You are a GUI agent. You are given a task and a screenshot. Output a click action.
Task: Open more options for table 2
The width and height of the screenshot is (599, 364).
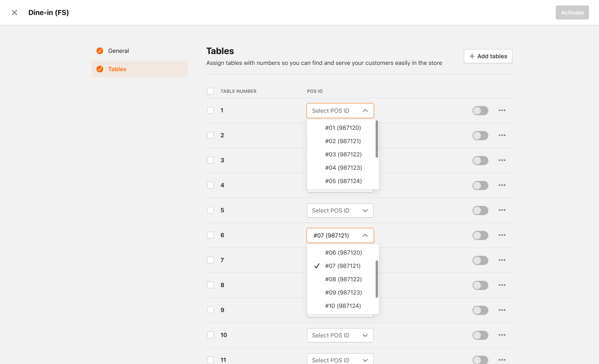[502, 135]
